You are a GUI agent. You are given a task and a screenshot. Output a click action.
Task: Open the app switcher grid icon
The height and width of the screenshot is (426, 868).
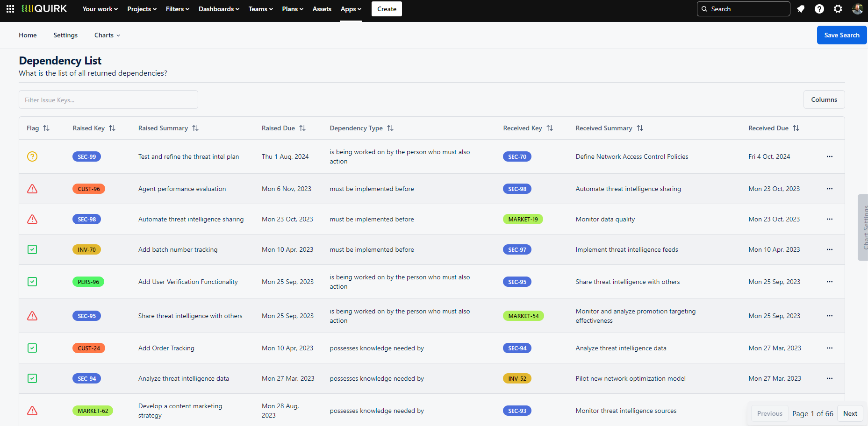click(10, 9)
